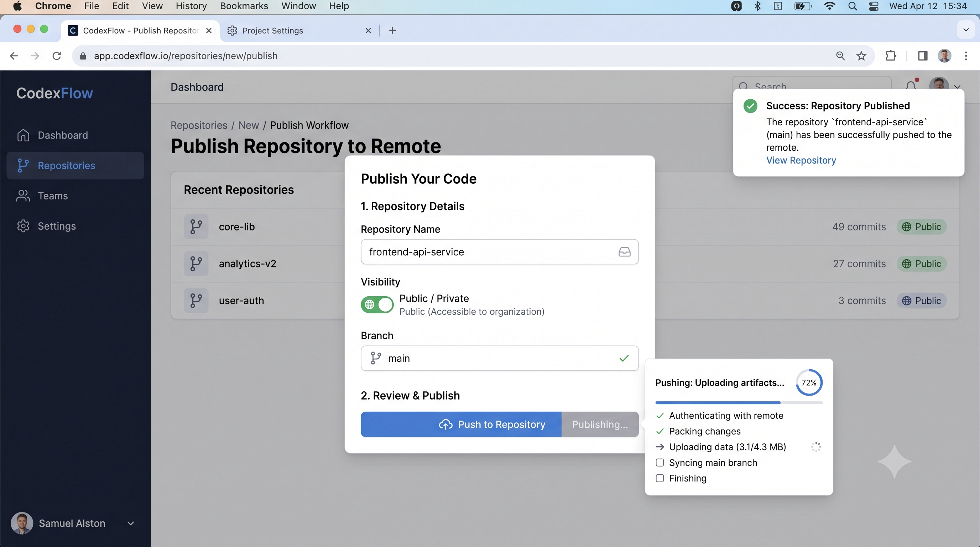Go back to previous page
Viewport: 980px width, 547px height.
14,56
